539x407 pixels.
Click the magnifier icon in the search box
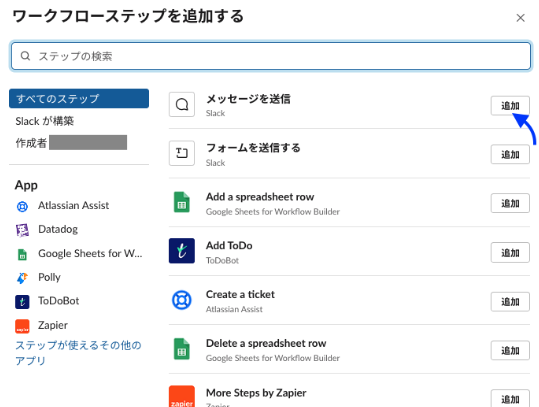pyautogui.click(x=25, y=56)
